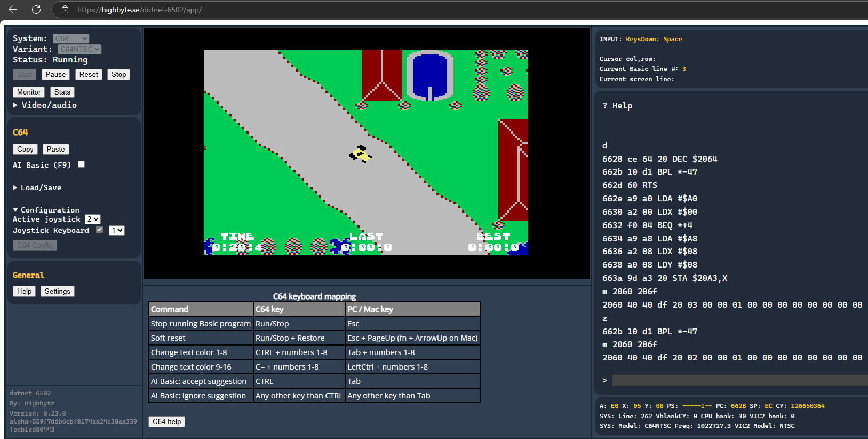868x439 pixels.
Task: Click the site security padlock icon
Action: [x=65, y=10]
